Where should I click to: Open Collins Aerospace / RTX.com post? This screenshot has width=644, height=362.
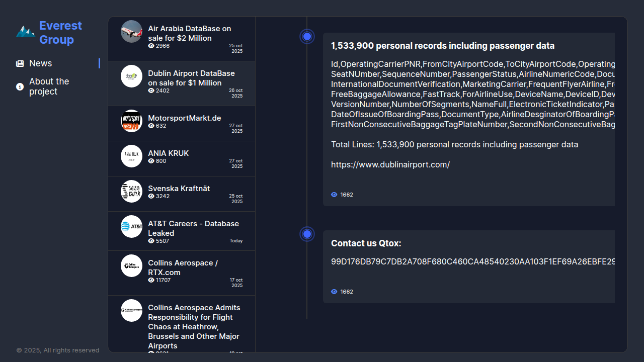point(183,267)
